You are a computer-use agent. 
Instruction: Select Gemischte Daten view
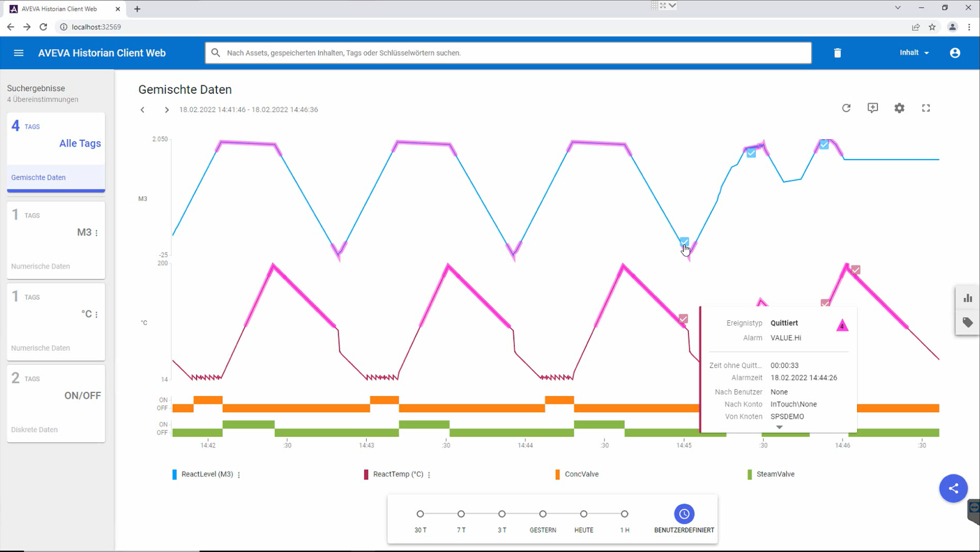pyautogui.click(x=56, y=177)
